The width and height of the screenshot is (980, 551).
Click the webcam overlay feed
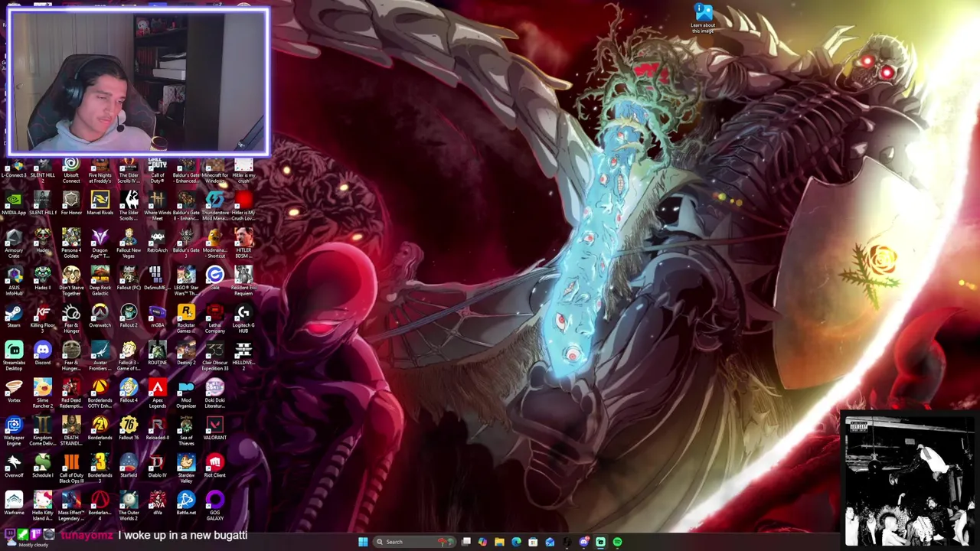[138, 81]
